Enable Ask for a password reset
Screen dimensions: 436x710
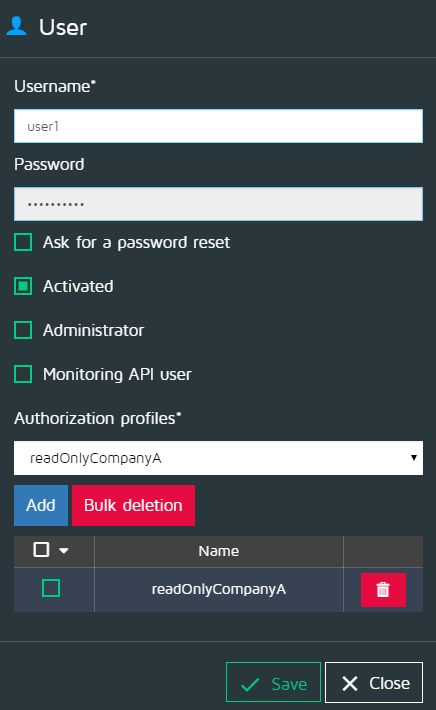coord(23,242)
